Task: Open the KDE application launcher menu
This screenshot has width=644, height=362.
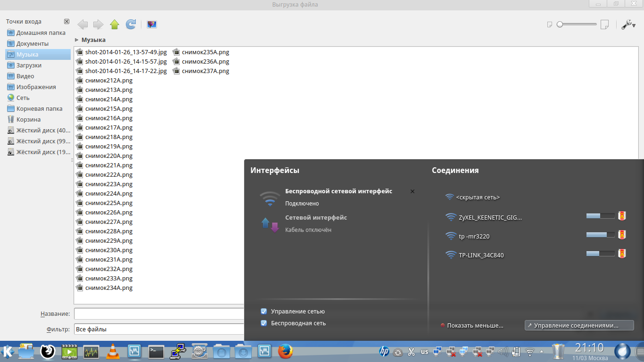Action: [7, 352]
